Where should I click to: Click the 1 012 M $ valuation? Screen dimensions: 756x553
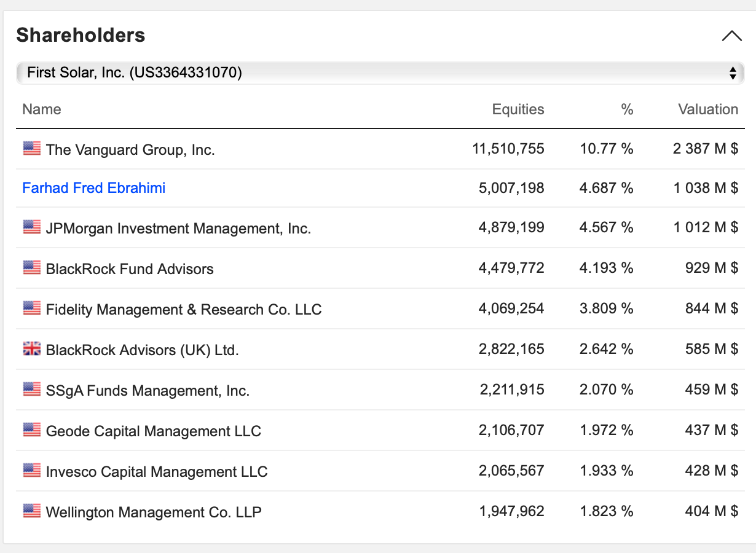pyautogui.click(x=706, y=227)
